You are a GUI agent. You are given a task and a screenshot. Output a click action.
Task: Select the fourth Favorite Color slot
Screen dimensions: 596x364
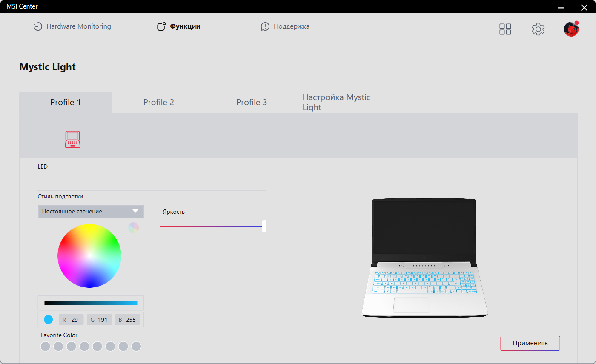pos(84,347)
